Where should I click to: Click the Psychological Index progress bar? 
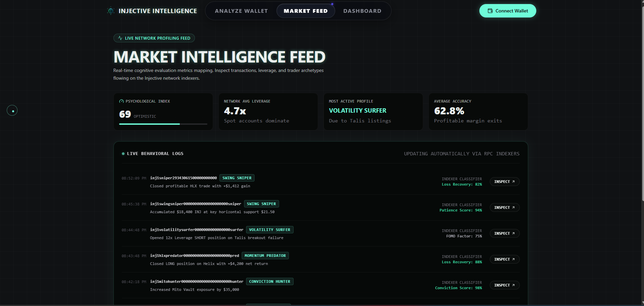point(163,124)
